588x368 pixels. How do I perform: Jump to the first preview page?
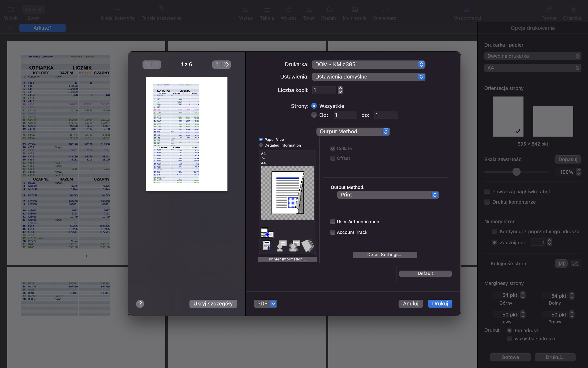pyautogui.click(x=147, y=64)
